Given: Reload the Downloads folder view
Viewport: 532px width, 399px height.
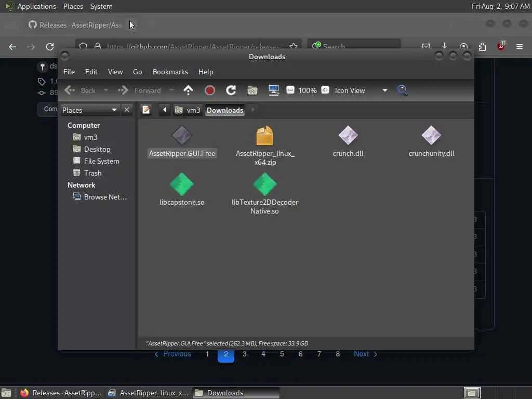Looking at the screenshot, I should pyautogui.click(x=231, y=90).
